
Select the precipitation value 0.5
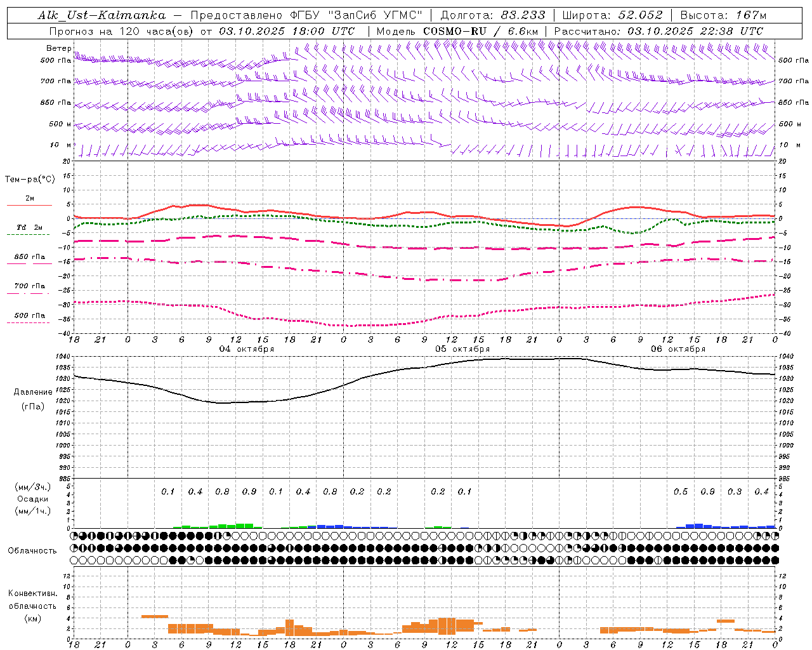point(680,492)
